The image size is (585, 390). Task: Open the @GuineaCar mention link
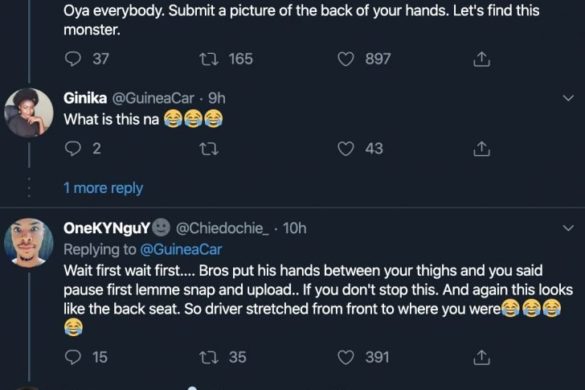click(181, 249)
